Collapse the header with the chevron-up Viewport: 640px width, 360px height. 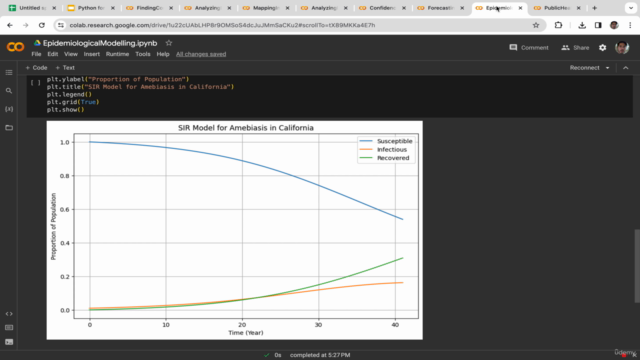click(x=626, y=68)
